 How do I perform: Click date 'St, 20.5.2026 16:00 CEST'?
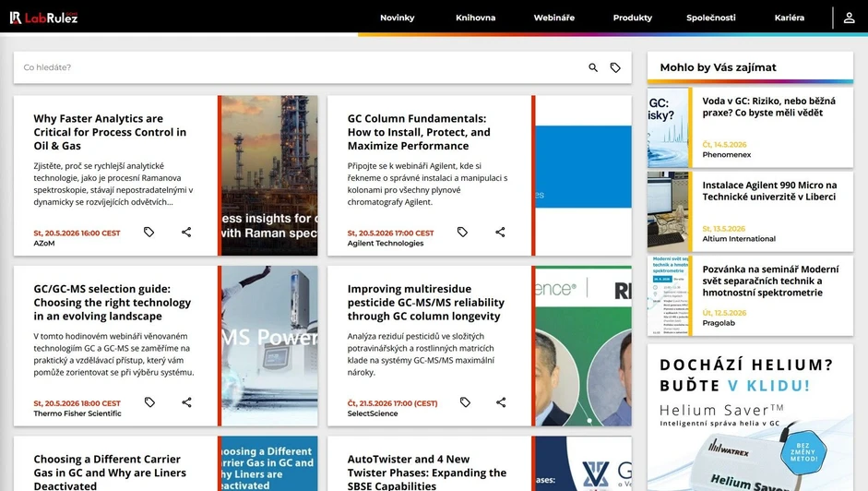(x=77, y=234)
